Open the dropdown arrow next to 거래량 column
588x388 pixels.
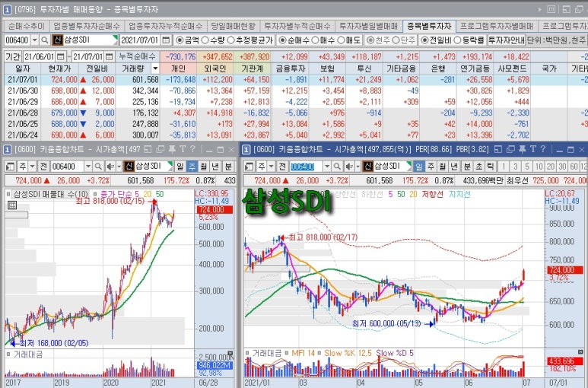pyautogui.click(x=154, y=68)
